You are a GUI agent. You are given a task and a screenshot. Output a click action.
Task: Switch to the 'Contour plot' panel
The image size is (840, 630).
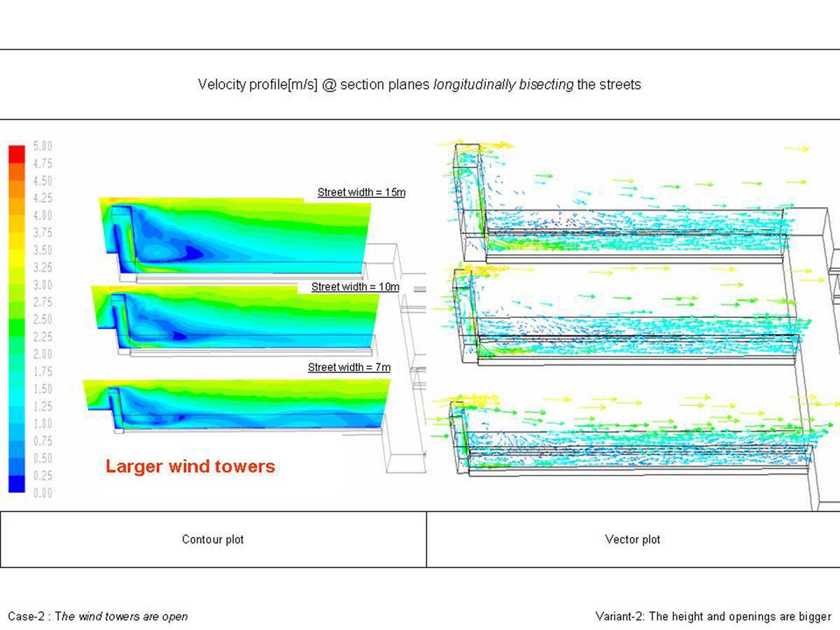pos(211,540)
